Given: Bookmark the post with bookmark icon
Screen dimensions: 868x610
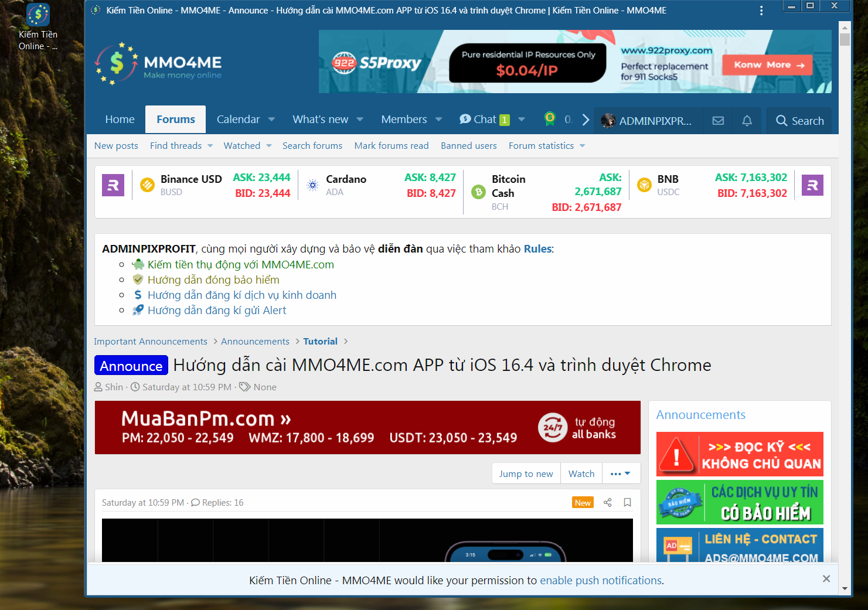Looking at the screenshot, I should point(627,503).
